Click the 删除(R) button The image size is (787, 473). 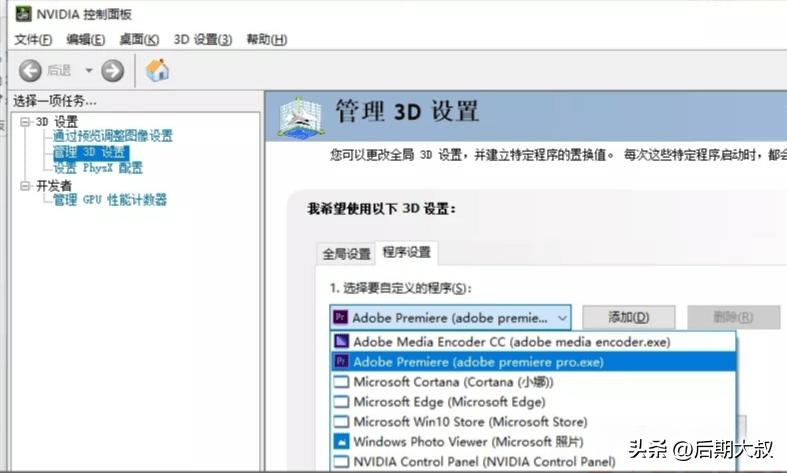point(733,317)
